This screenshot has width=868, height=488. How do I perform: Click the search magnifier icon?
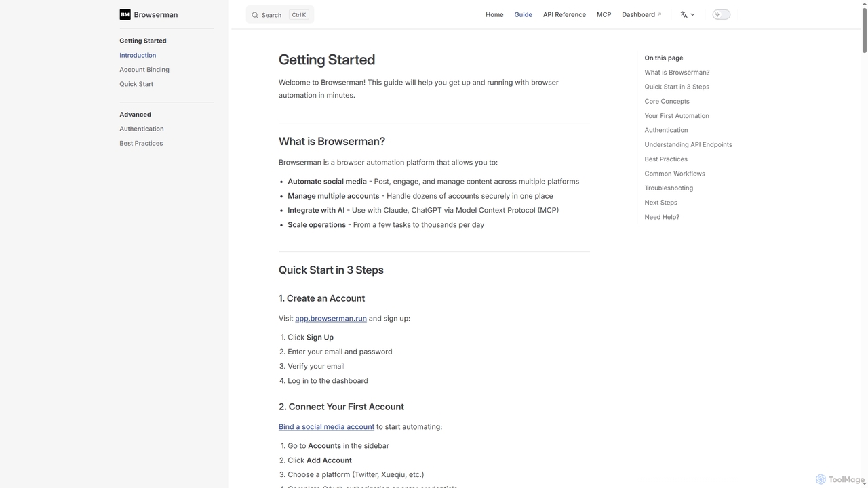tap(255, 15)
